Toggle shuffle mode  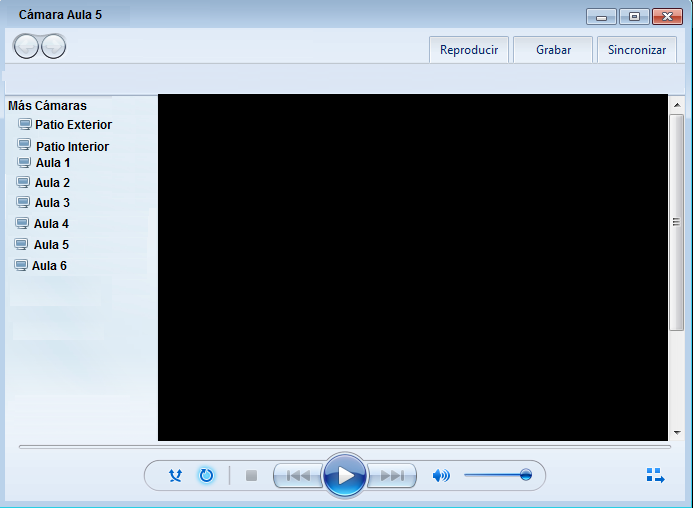coord(175,476)
